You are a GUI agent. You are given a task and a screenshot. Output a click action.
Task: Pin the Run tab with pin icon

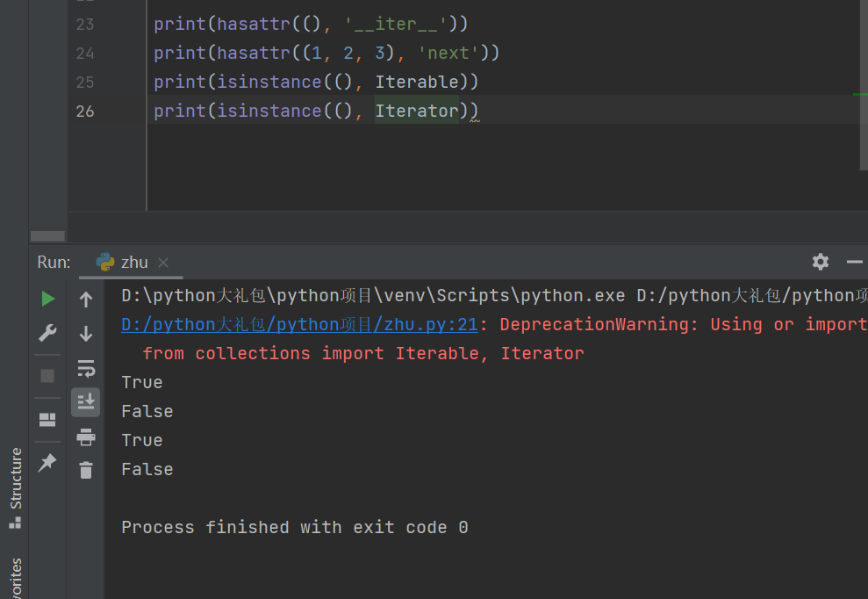tap(47, 462)
